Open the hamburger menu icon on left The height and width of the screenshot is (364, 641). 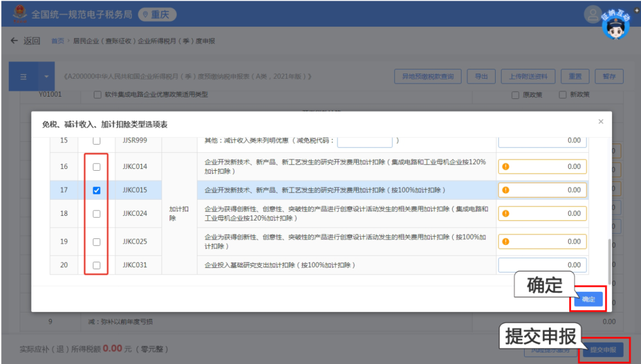coord(24,76)
